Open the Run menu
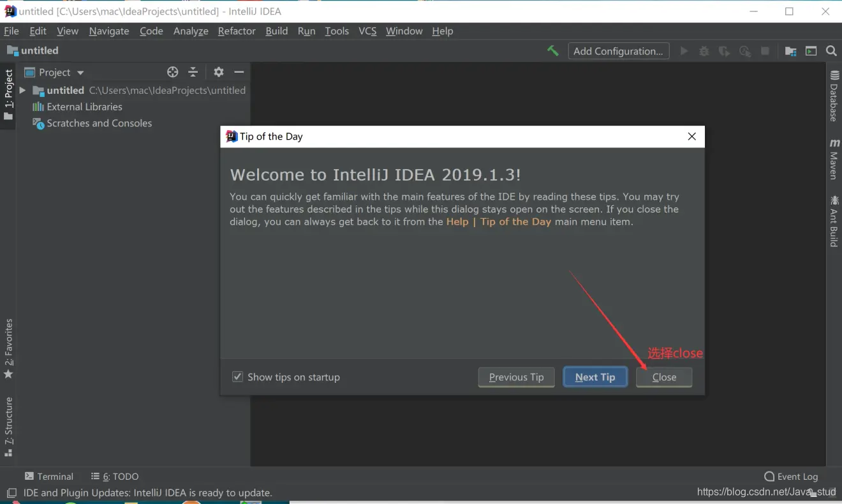 point(307,31)
